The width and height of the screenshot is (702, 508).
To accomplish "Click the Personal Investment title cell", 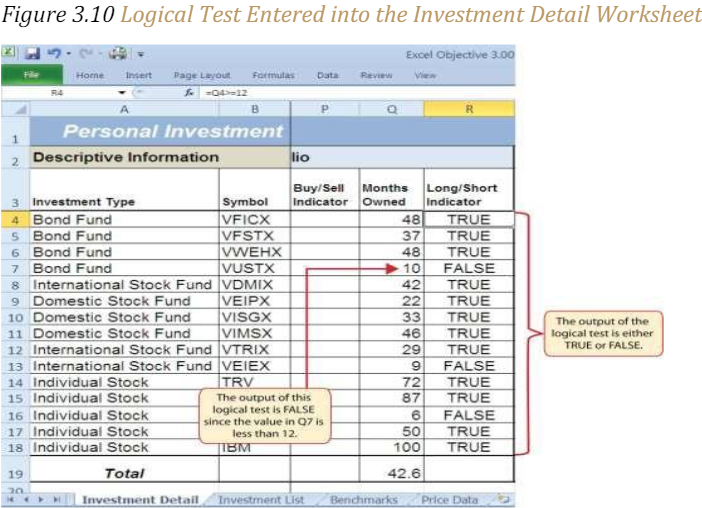I will point(160,131).
